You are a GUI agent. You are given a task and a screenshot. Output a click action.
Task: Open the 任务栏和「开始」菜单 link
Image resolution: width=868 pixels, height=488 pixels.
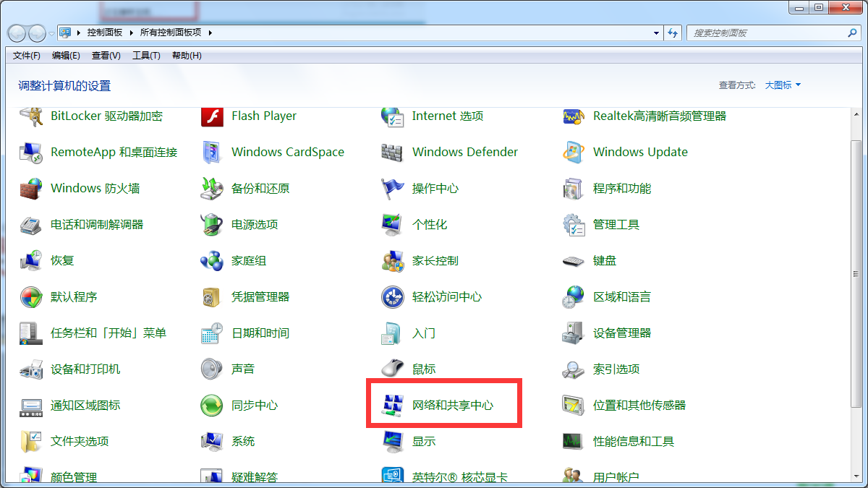pos(109,333)
